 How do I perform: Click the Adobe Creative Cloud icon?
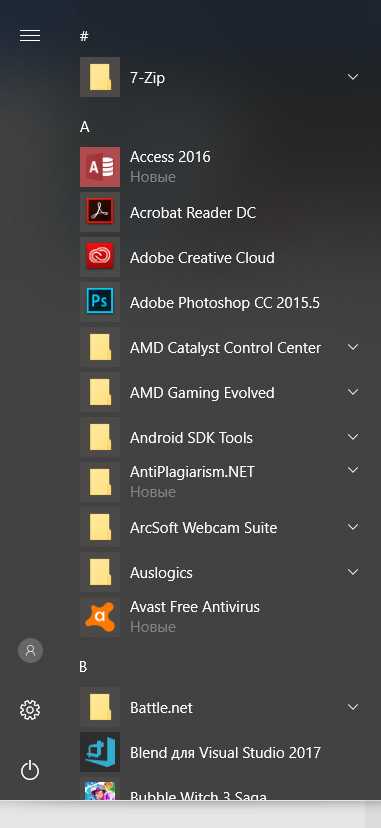click(100, 257)
